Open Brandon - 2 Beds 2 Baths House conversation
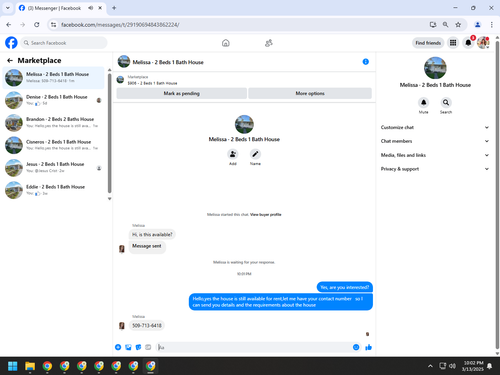 [54, 122]
